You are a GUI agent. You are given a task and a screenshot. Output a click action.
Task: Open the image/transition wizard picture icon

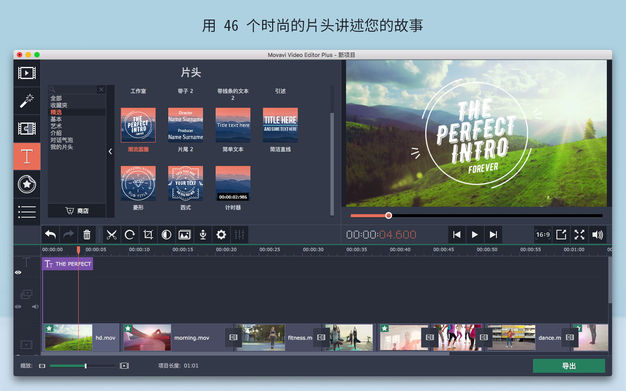point(184,235)
